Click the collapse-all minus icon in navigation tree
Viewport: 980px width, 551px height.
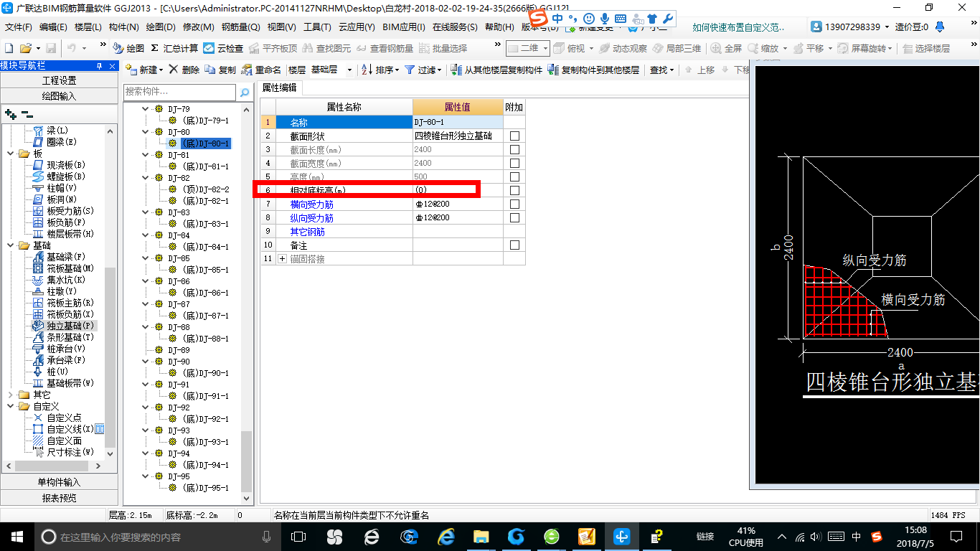click(27, 114)
